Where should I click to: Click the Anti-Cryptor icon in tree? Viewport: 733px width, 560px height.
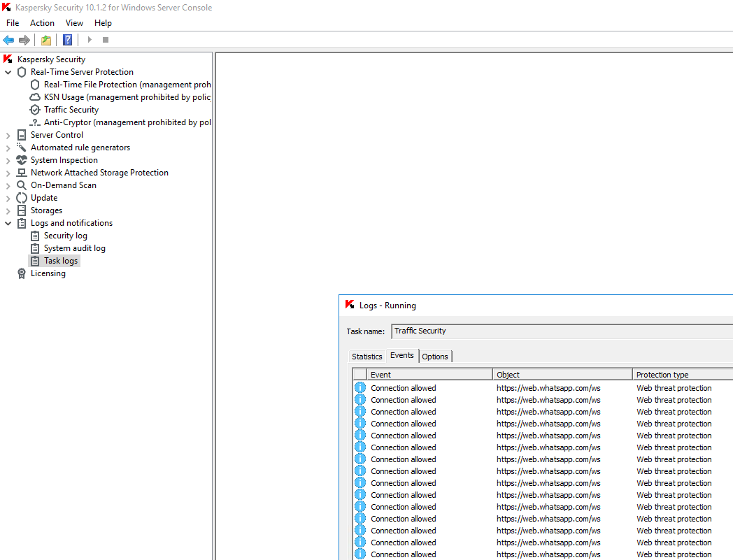pyautogui.click(x=34, y=122)
